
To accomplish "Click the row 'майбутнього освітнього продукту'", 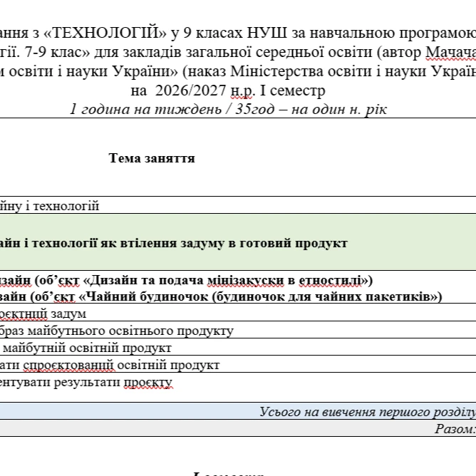I will 238,331.
